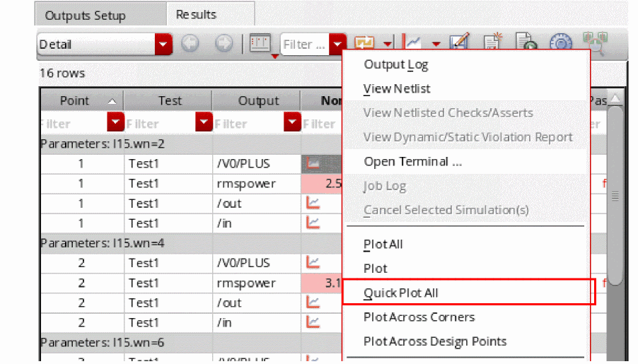The height and width of the screenshot is (364, 638).
Task: Click /out output cell for point 1
Action: [x=257, y=204]
